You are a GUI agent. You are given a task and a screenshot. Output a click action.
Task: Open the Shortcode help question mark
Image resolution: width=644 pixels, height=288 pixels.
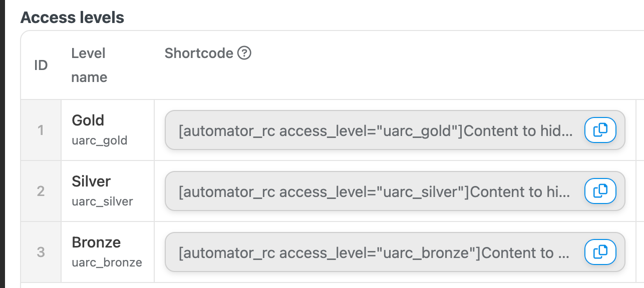click(x=244, y=53)
